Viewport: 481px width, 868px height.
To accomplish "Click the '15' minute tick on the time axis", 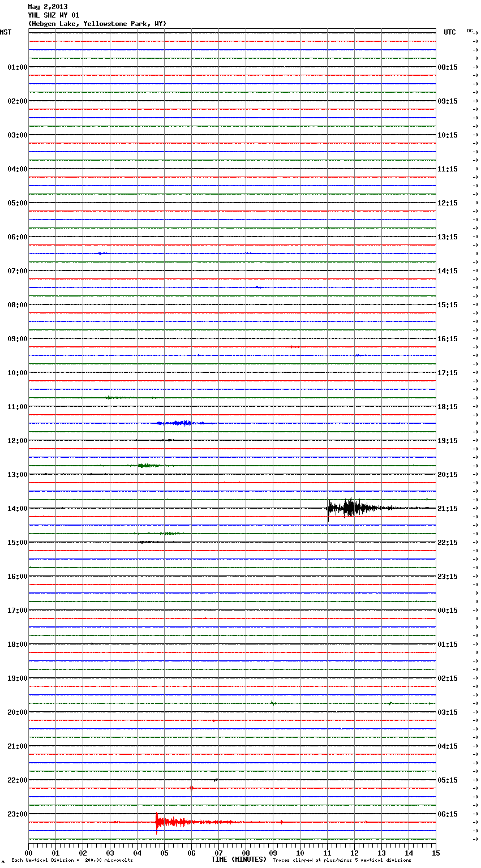I will coord(436,853).
